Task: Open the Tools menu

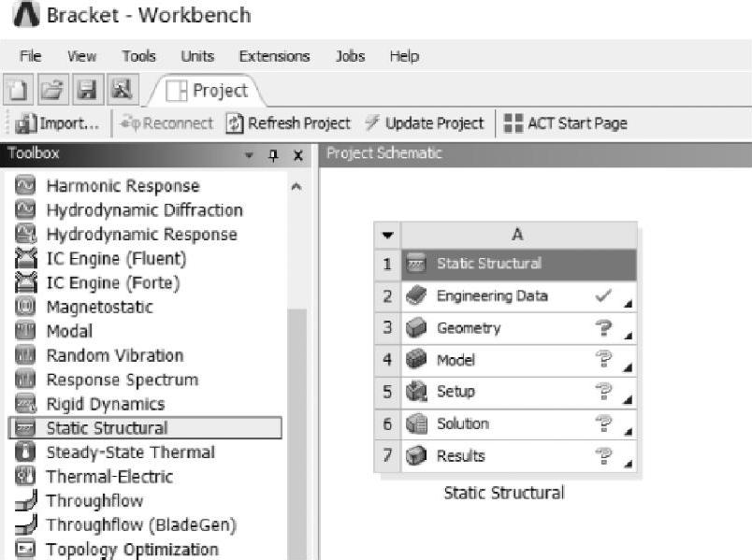Action: tap(138, 56)
